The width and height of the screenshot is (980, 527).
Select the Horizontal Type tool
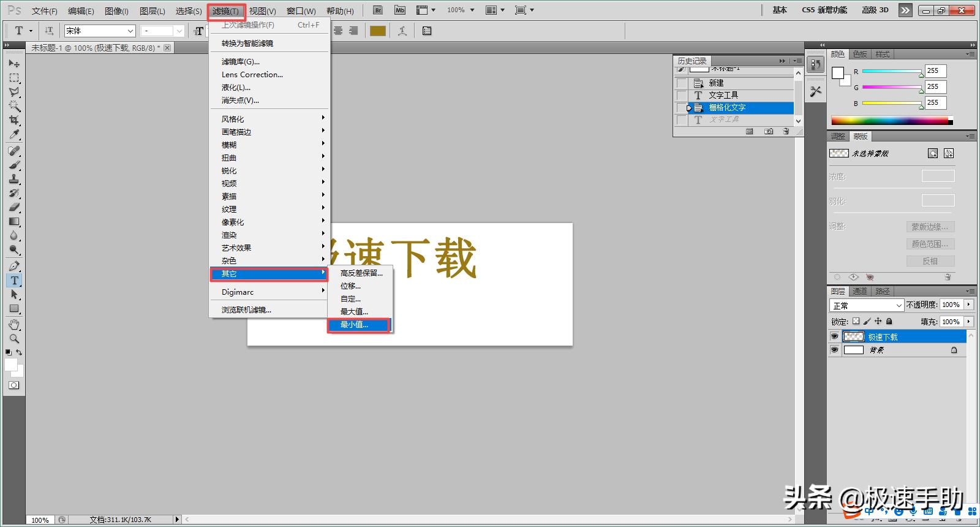tap(14, 280)
